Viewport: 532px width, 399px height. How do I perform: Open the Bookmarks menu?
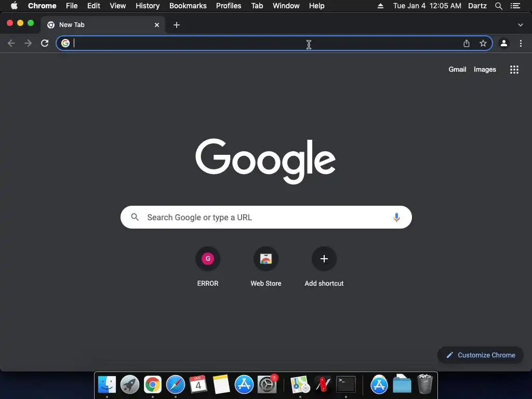coord(188,6)
